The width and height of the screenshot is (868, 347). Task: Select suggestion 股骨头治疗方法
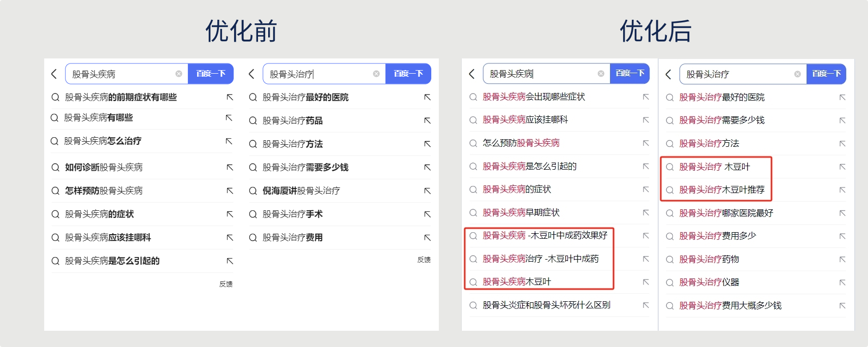[293, 144]
